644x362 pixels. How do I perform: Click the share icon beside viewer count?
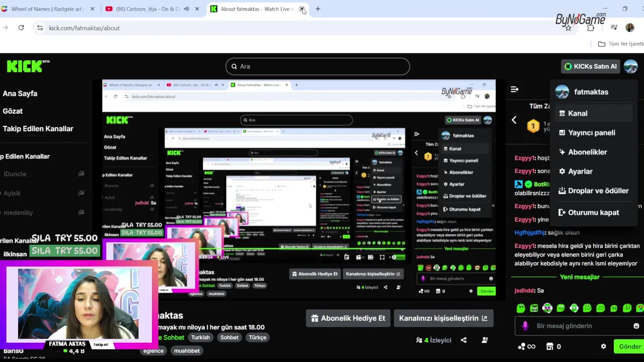click(463, 340)
